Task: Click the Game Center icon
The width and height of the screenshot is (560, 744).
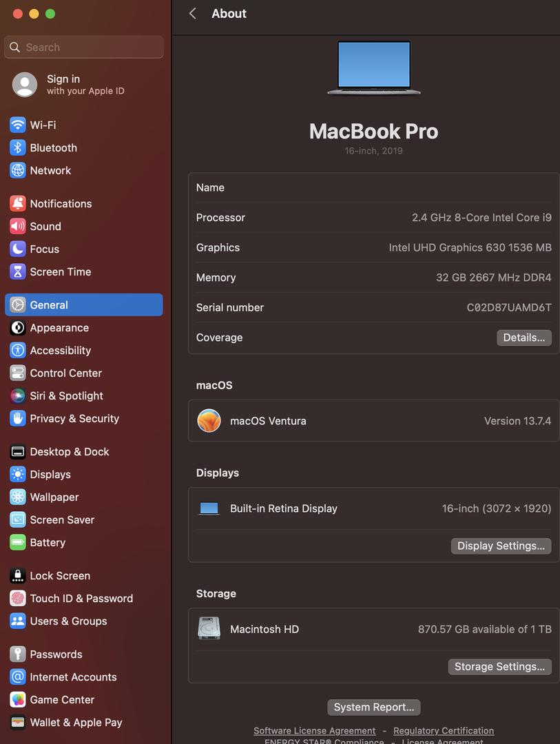Action: tap(17, 700)
